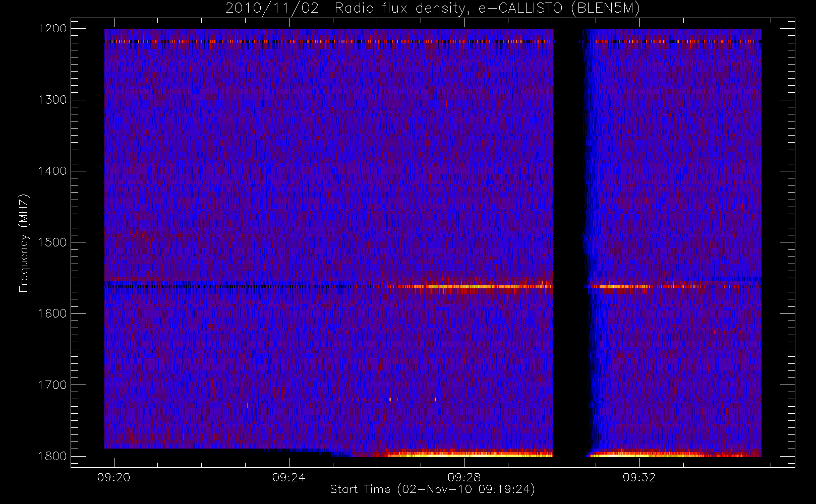The width and height of the screenshot is (816, 504).
Task: Click the 09:28 time tick label
Action: tap(464, 477)
